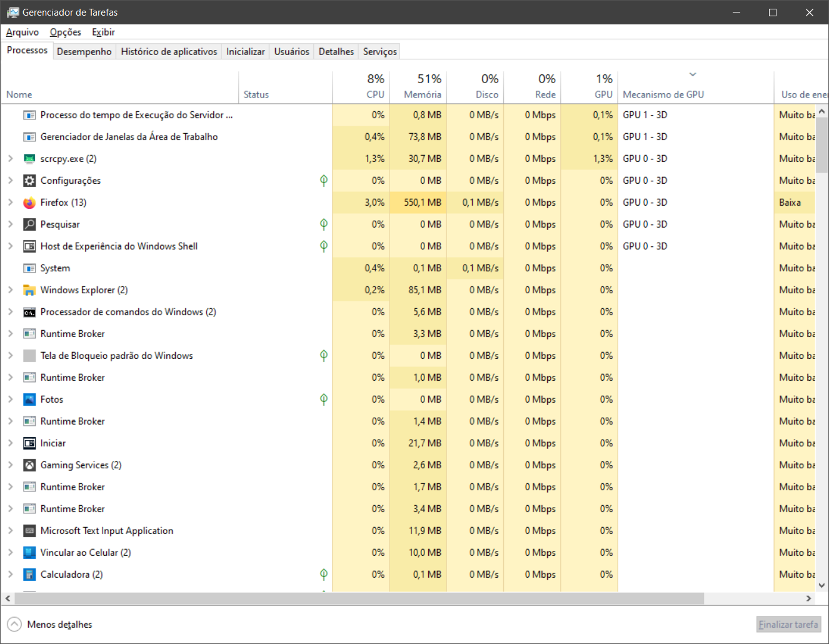This screenshot has height=644, width=829.
Task: Click the vertical scrollbar up arrow
Action: 821,111
